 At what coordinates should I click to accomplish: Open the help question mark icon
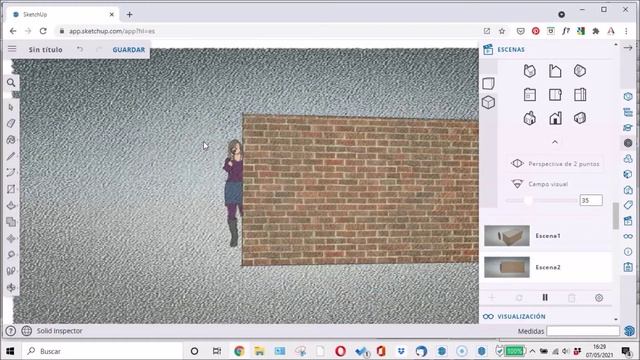pyautogui.click(x=11, y=331)
